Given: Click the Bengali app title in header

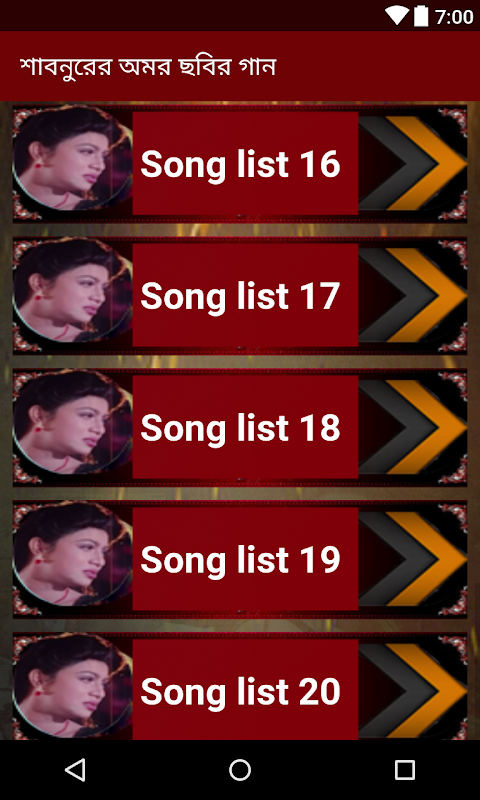Looking at the screenshot, I should click(148, 67).
